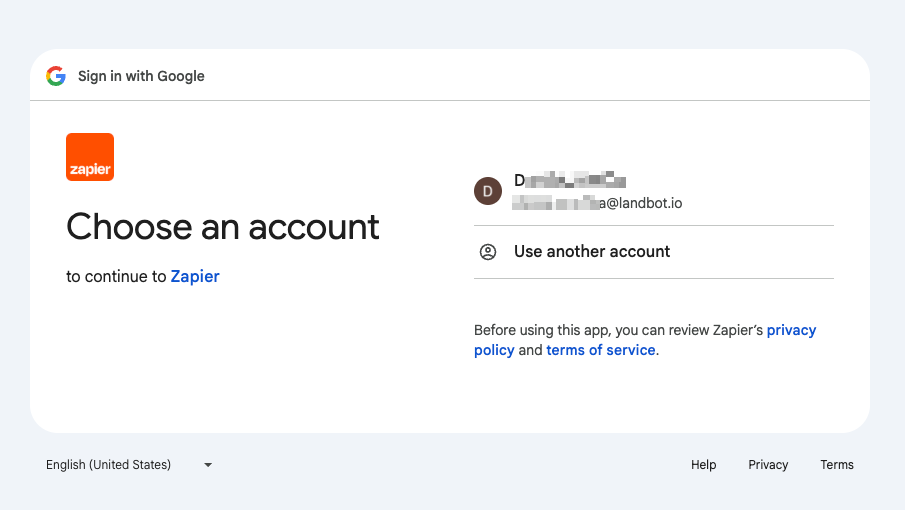Expand the language dropdown arrow
The image size is (905, 510).
pos(208,465)
